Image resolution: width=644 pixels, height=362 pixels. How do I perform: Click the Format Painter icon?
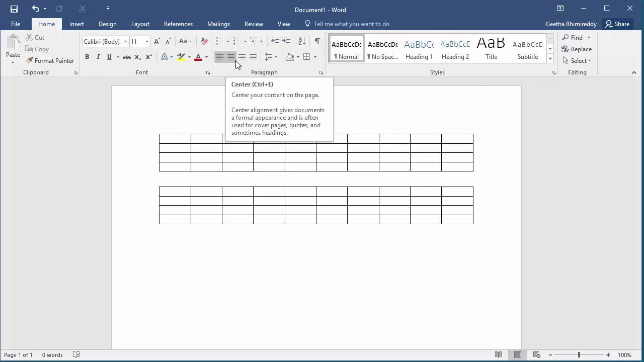[29, 60]
